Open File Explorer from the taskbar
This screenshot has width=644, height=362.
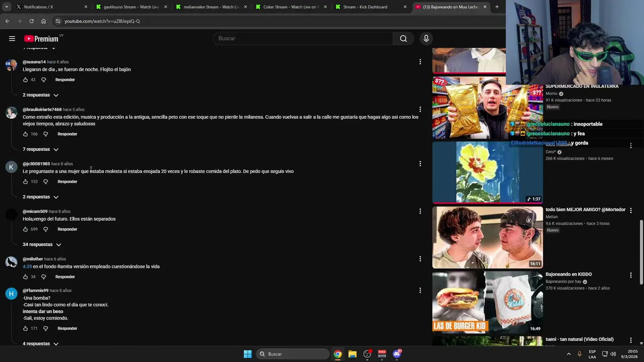coord(352,354)
